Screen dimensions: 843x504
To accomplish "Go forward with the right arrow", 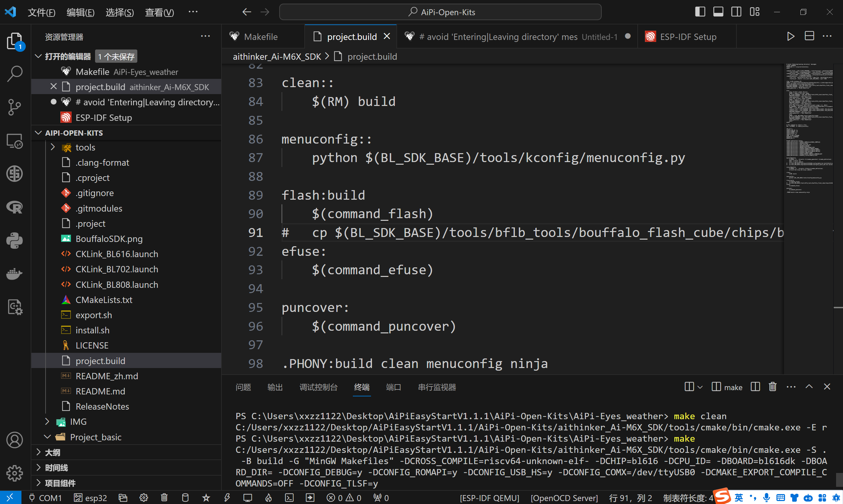I will [x=265, y=12].
